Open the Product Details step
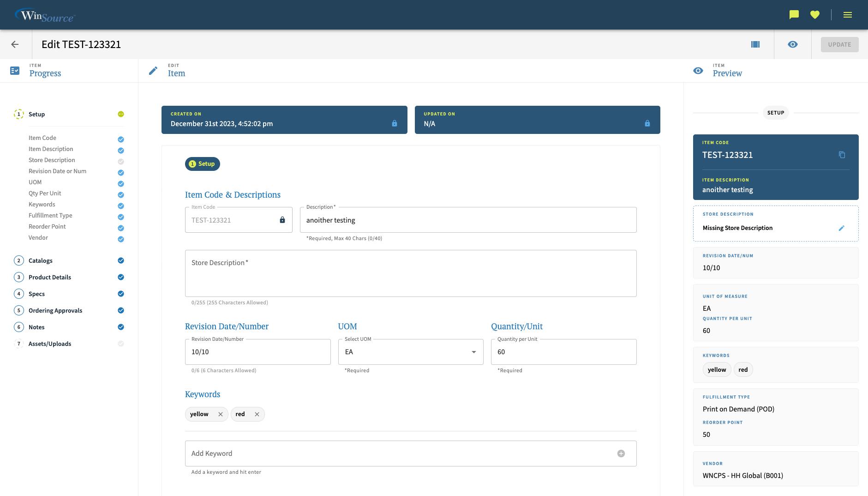Image resolution: width=868 pixels, height=496 pixels. pos(50,277)
